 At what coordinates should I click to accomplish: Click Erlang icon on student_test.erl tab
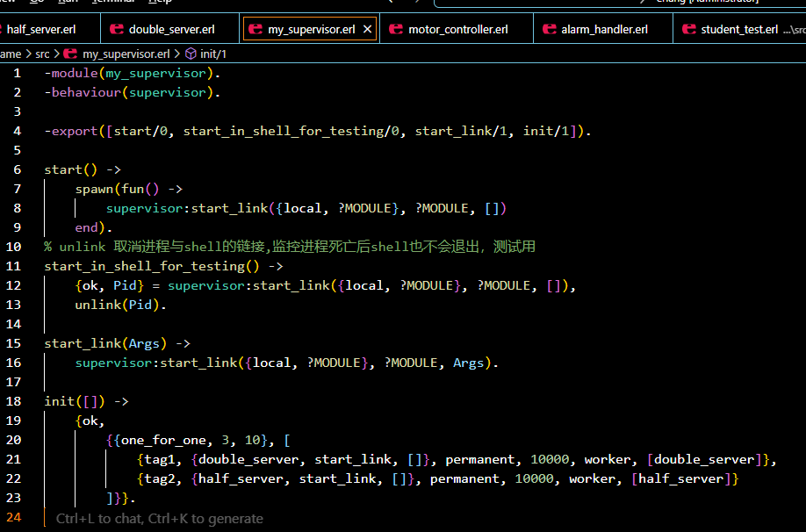(689, 29)
